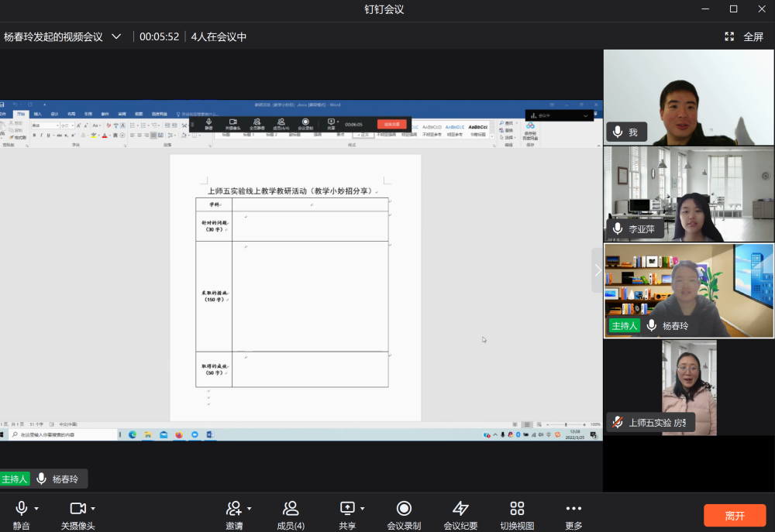The height and width of the screenshot is (532, 775).
Task: Toggle 静音 microphone mute
Action: (21, 508)
